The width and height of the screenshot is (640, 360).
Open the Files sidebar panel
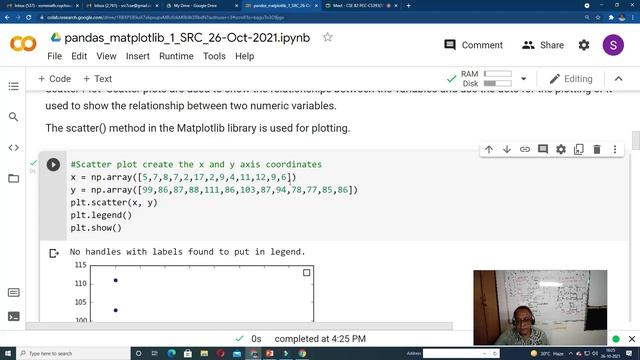13,178
